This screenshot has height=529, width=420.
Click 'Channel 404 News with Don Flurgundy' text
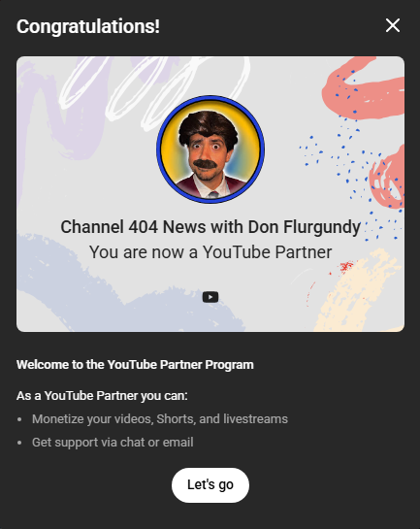tap(210, 227)
